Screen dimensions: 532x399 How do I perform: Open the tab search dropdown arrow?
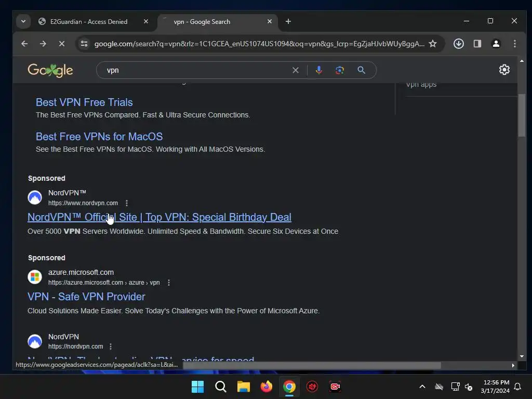tap(23, 21)
